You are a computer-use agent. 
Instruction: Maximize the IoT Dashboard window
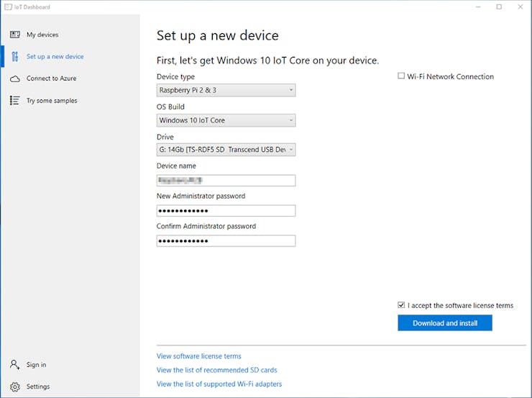pos(499,6)
